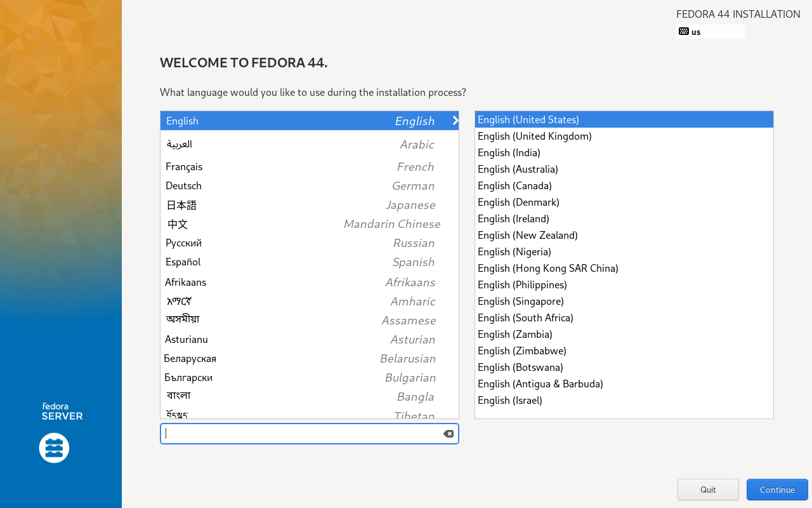Clear the language search field icon

(449, 434)
